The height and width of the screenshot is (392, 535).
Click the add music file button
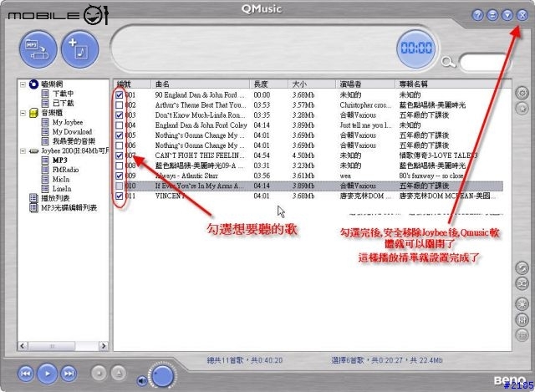click(x=80, y=49)
